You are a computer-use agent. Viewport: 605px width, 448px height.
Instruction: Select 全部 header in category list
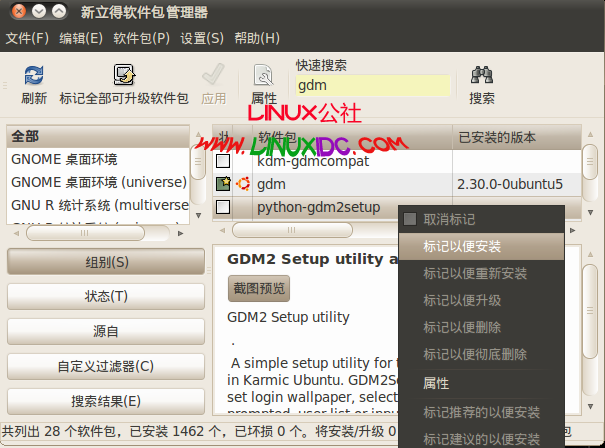coord(98,136)
